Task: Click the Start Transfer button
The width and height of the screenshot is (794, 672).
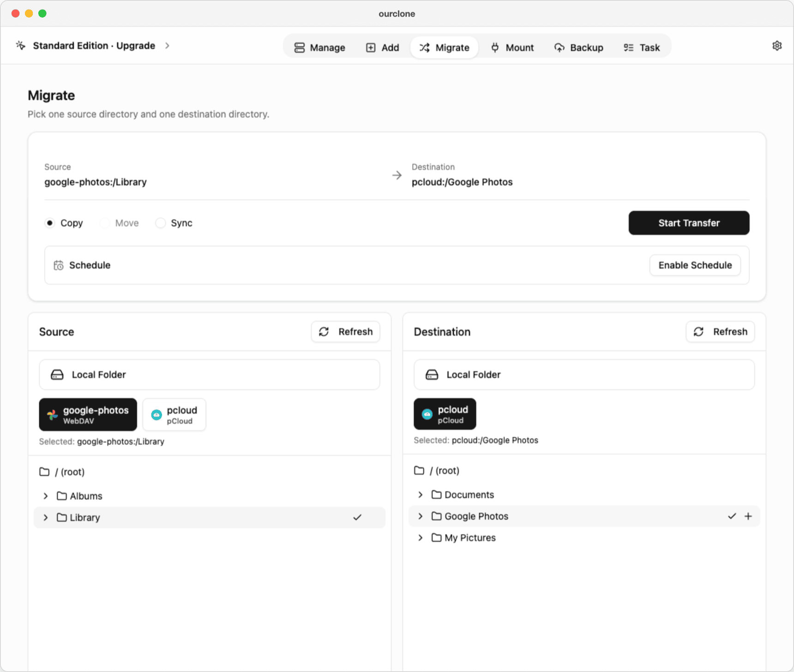Action: [x=689, y=223]
